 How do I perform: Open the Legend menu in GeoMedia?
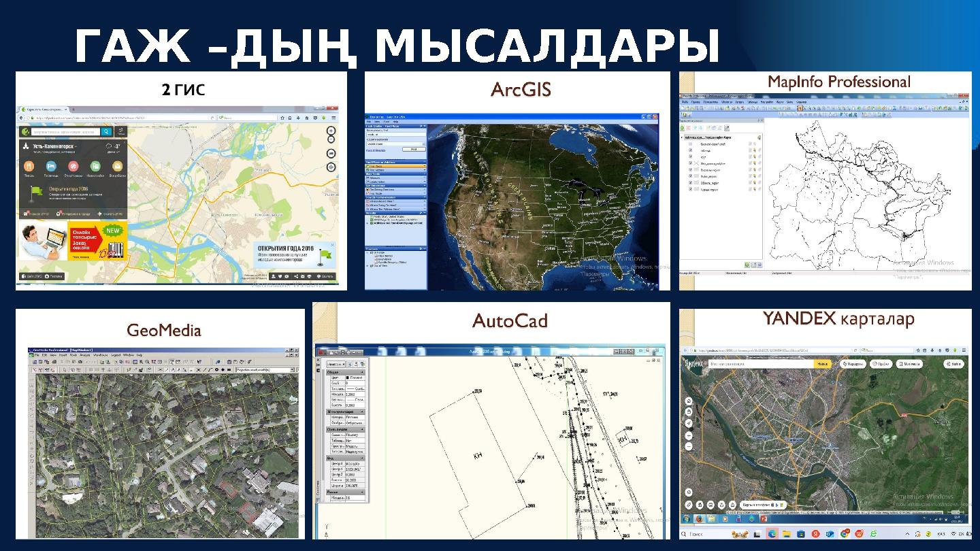[116, 355]
